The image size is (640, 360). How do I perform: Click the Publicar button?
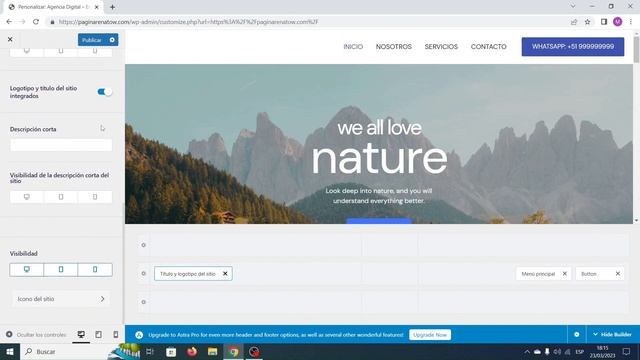point(92,40)
